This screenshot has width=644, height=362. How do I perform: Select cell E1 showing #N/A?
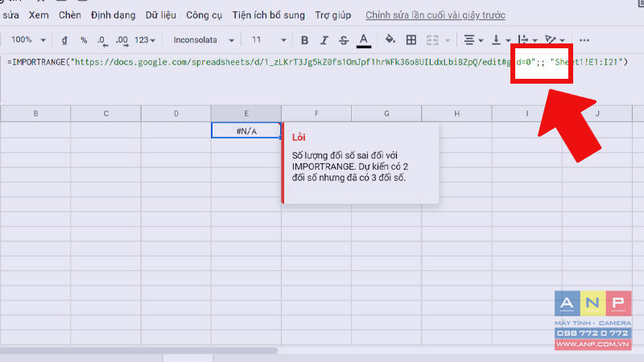[x=246, y=131]
